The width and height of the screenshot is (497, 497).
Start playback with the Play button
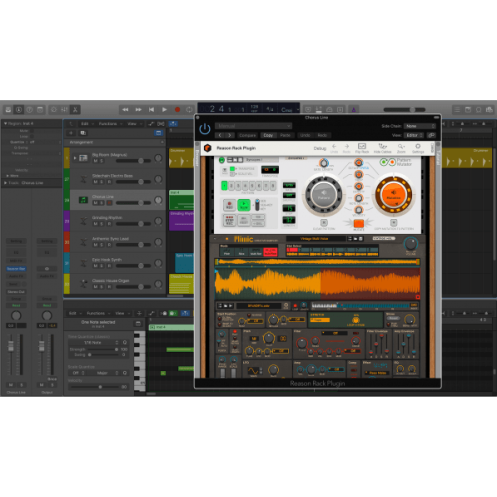(x=164, y=110)
